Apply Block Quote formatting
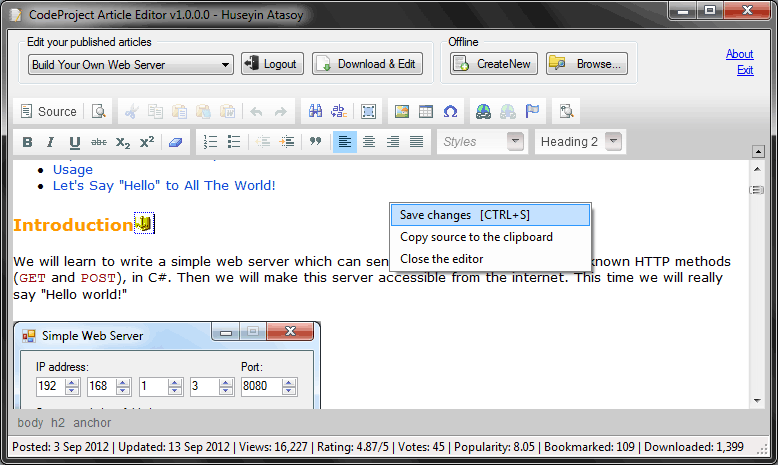 [x=316, y=142]
